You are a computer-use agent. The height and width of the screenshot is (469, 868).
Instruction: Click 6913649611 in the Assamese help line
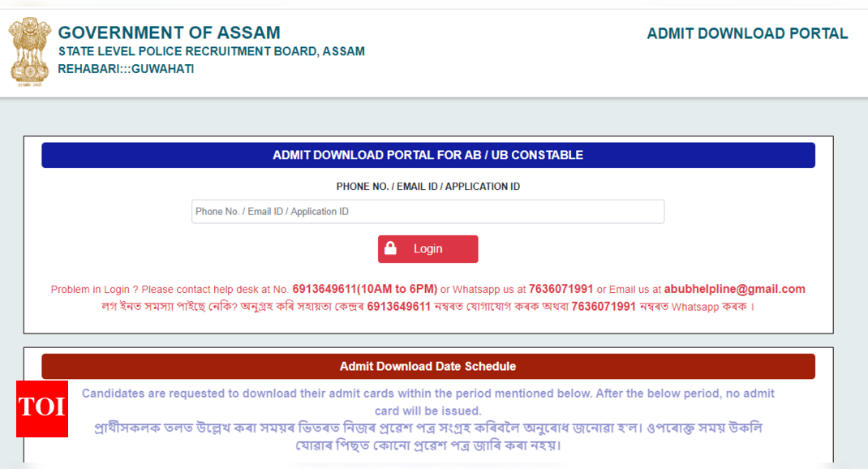pyautogui.click(x=398, y=307)
